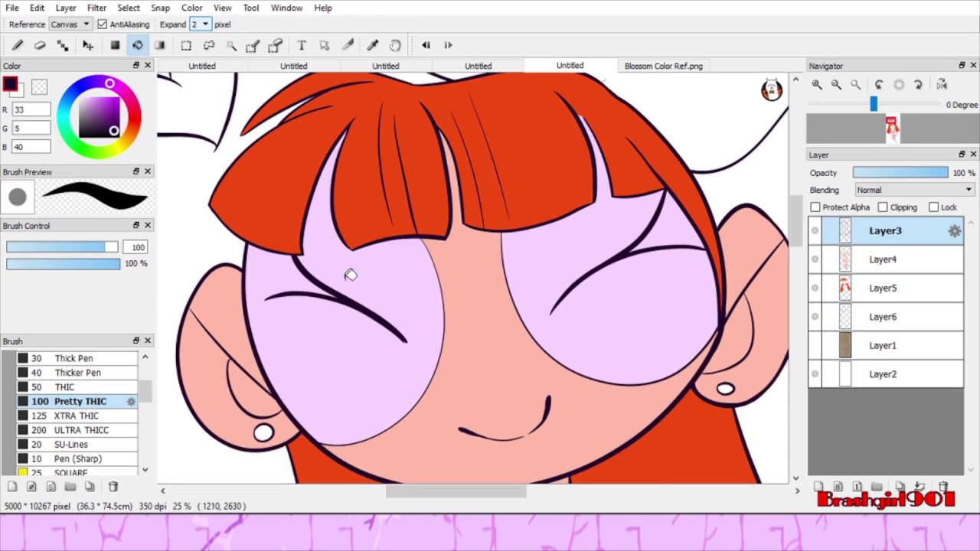Toggle visibility of Layer4
This screenshot has height=551, width=980.
click(815, 259)
